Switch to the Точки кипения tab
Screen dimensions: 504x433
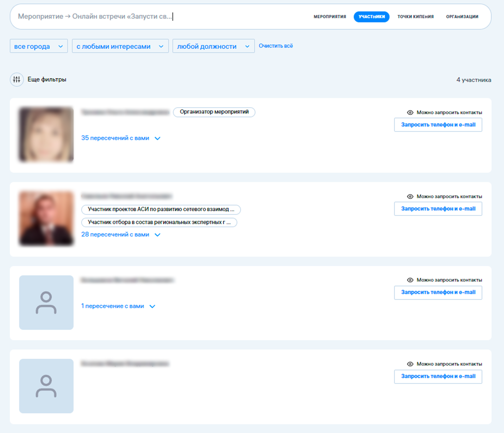(x=415, y=17)
